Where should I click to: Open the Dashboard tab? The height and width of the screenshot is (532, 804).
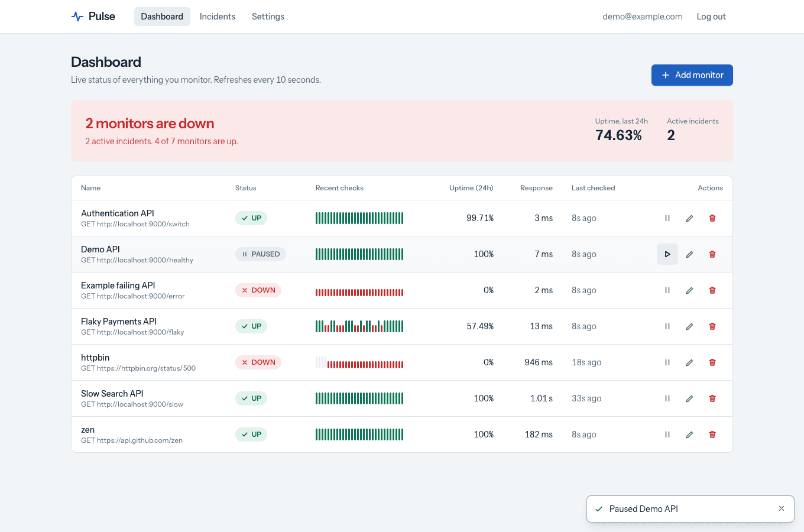click(162, 17)
